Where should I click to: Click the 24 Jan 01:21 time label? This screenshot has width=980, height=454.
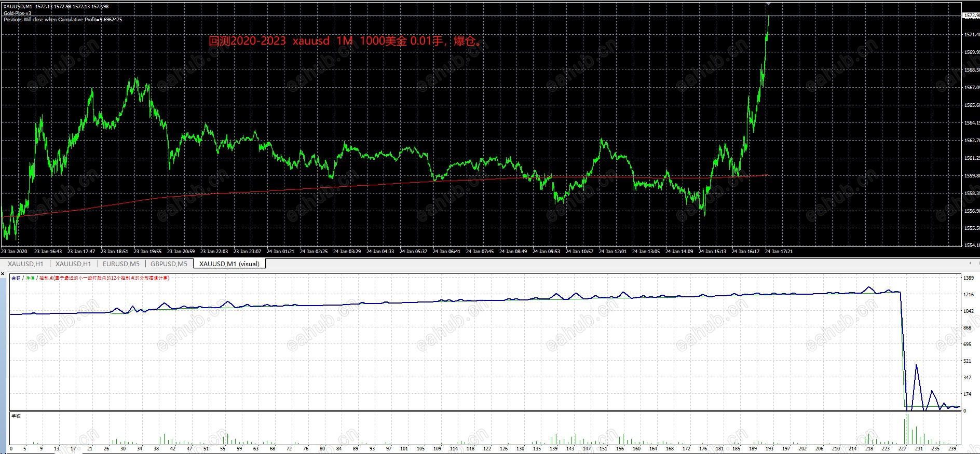tap(280, 252)
